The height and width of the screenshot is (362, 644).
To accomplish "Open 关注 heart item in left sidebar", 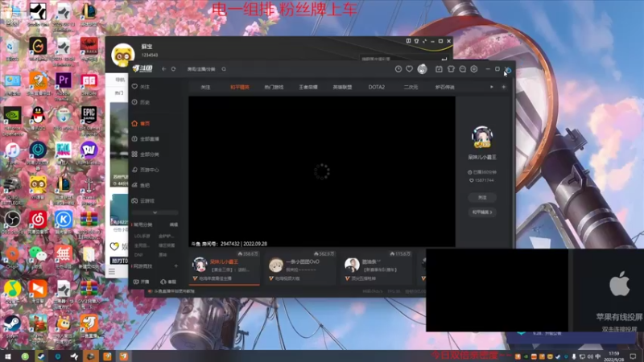I will (142, 87).
